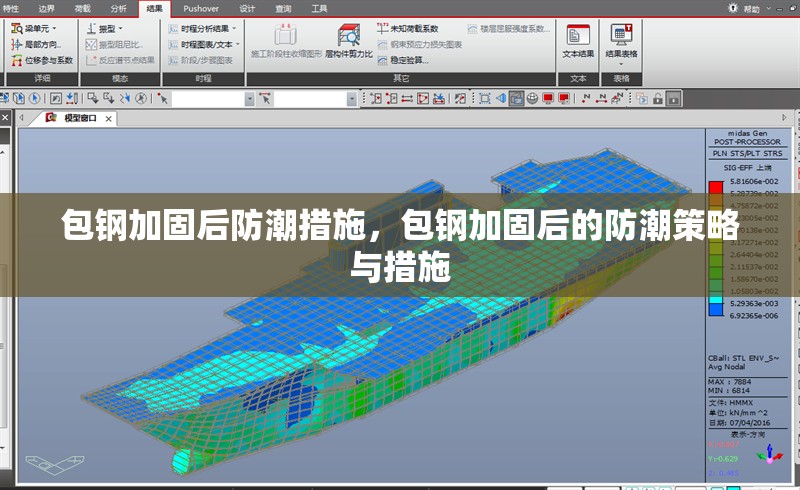
Task: Click the help lightbulb icon
Action: pyautogui.click(x=731, y=8)
